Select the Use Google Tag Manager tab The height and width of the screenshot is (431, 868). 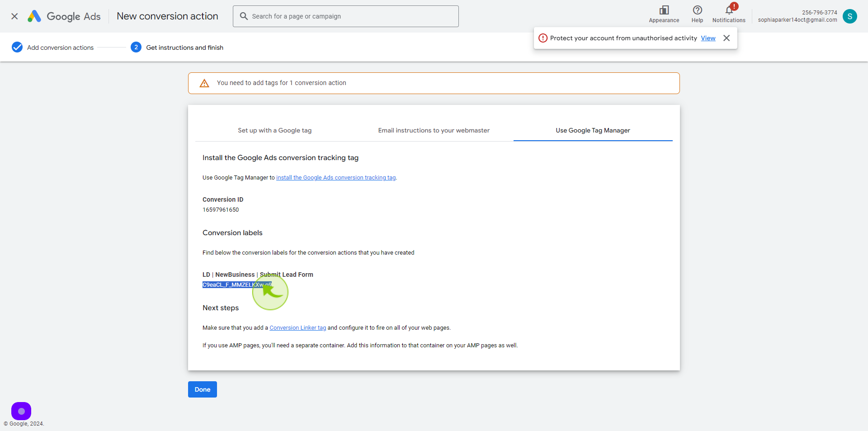593,130
